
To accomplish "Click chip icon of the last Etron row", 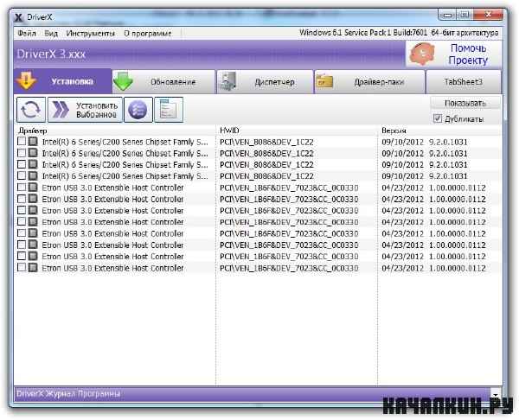I will click(33, 268).
